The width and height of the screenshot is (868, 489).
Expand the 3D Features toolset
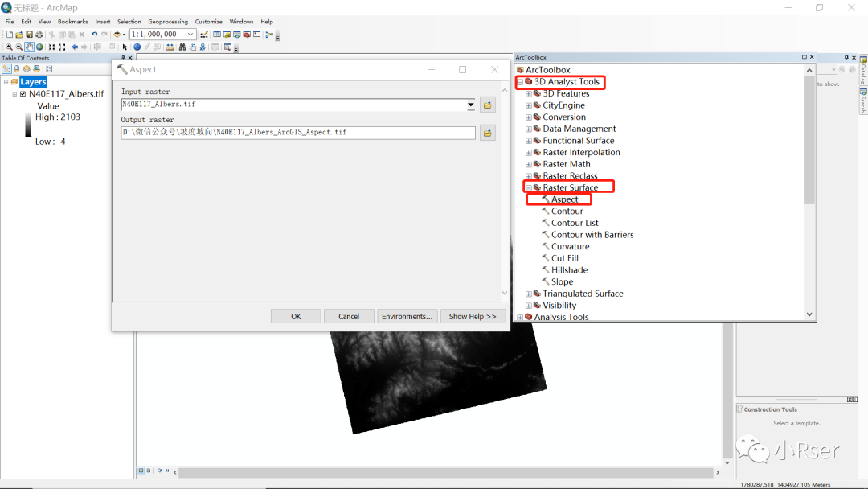[x=529, y=93]
